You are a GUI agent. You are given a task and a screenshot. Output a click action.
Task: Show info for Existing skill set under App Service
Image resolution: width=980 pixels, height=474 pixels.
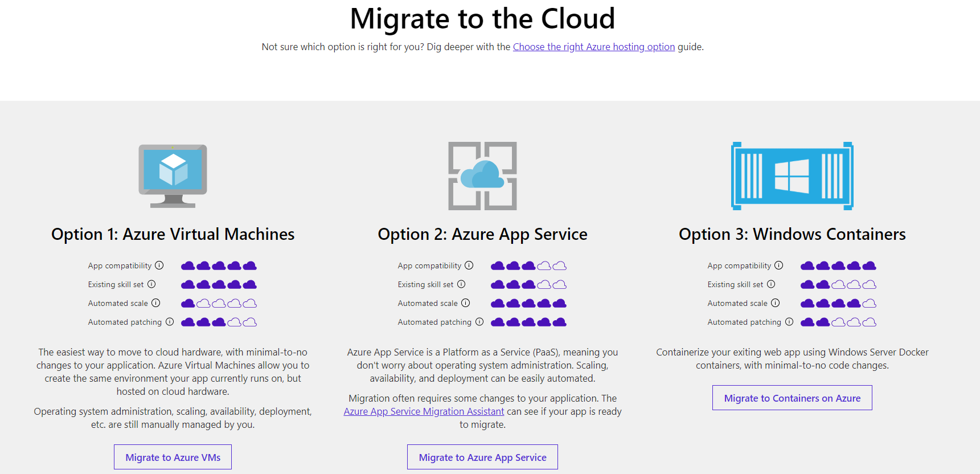[x=461, y=284]
